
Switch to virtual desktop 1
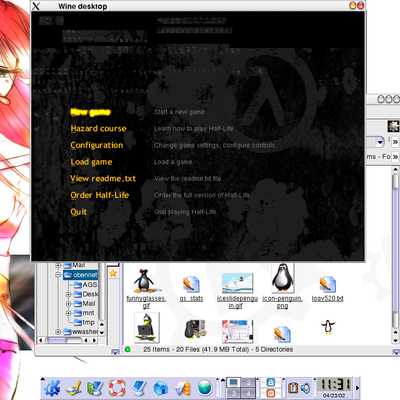tap(233, 382)
